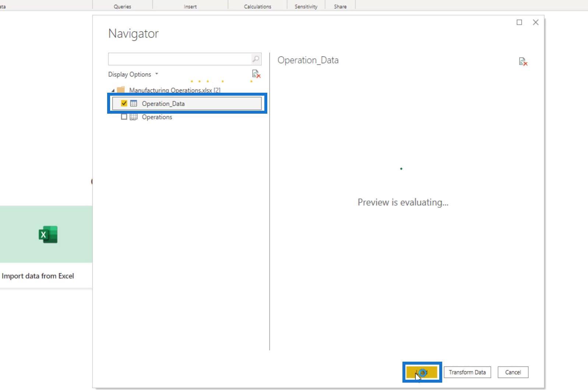Click the Transform Data button

(467, 372)
